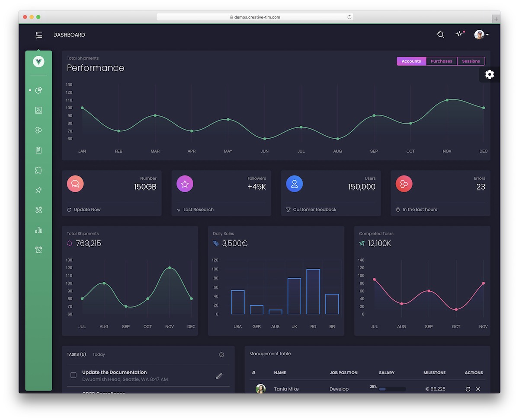Click the Vue logo in sidebar
519x420 pixels.
pos(38,62)
